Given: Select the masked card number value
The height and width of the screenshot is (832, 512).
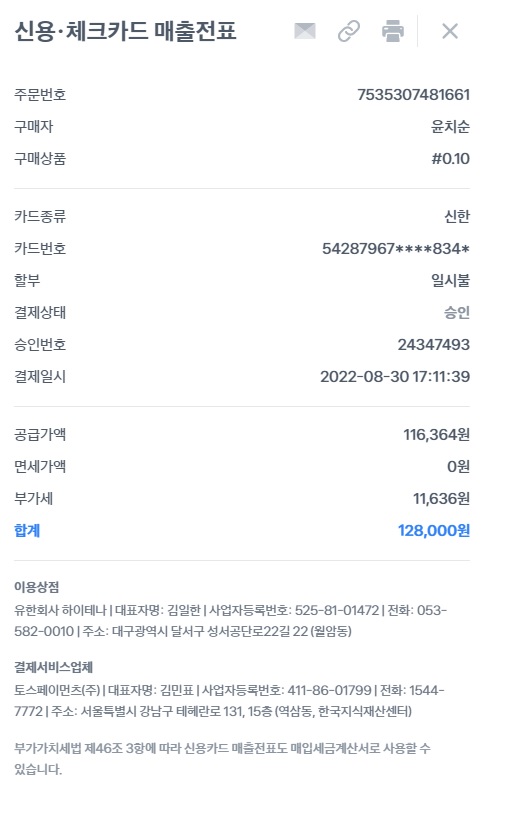Looking at the screenshot, I should coord(396,248).
